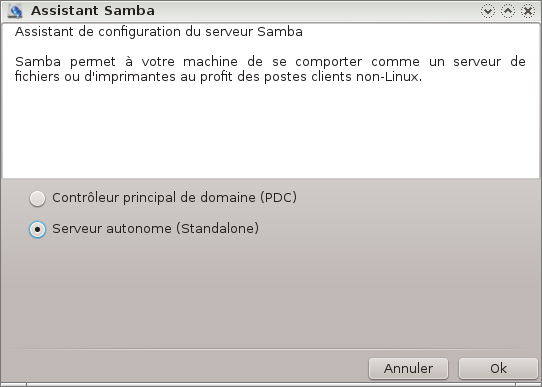Image resolution: width=542 pixels, height=387 pixels.
Task: Minimize window using the down-chevron icon
Action: click(x=487, y=11)
